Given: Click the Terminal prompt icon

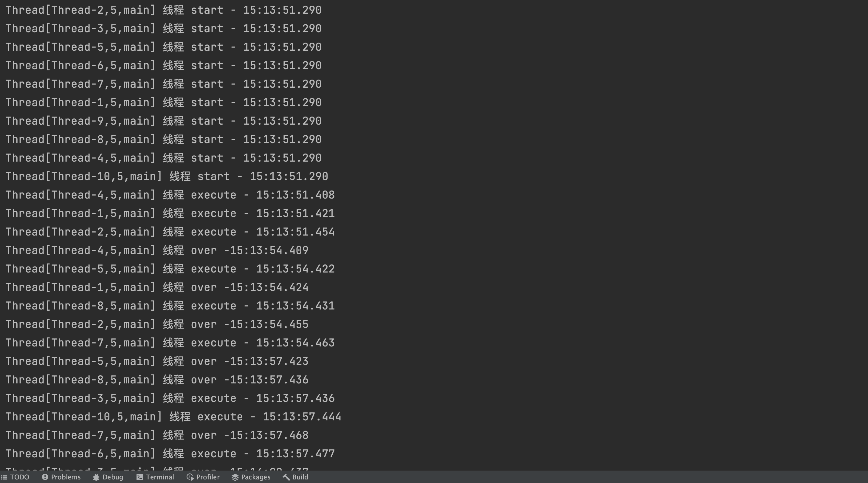Looking at the screenshot, I should (x=139, y=477).
